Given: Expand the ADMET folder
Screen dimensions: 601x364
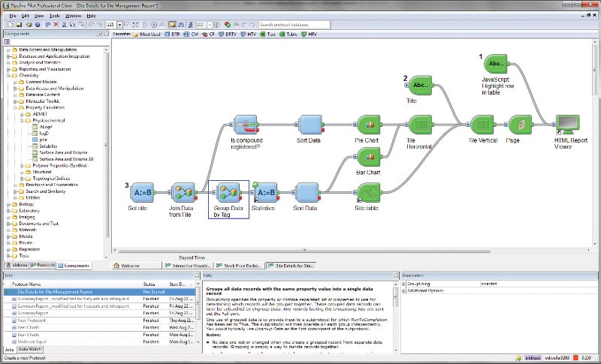Looking at the screenshot, I should (22, 114).
